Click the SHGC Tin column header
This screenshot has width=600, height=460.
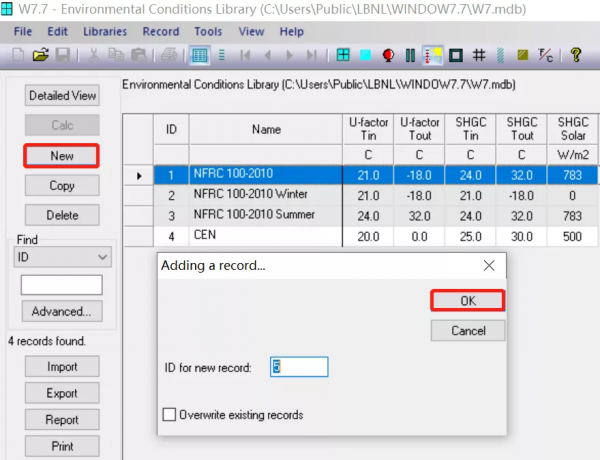pyautogui.click(x=470, y=129)
